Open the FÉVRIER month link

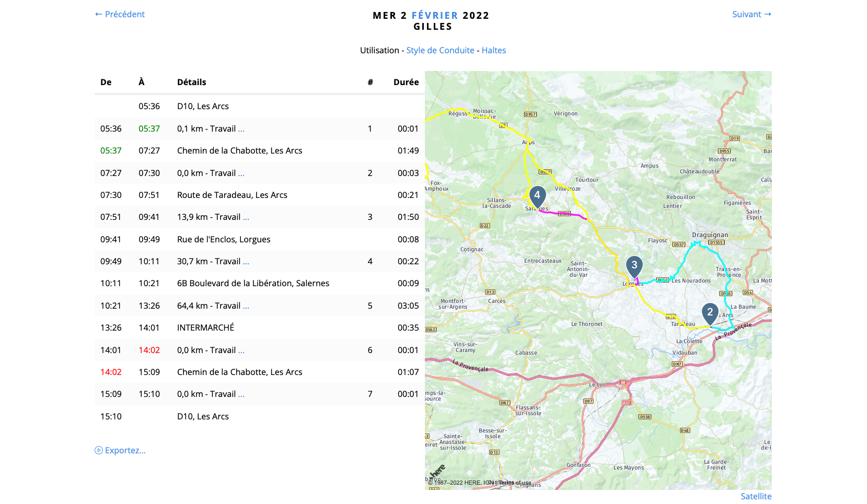pos(434,15)
